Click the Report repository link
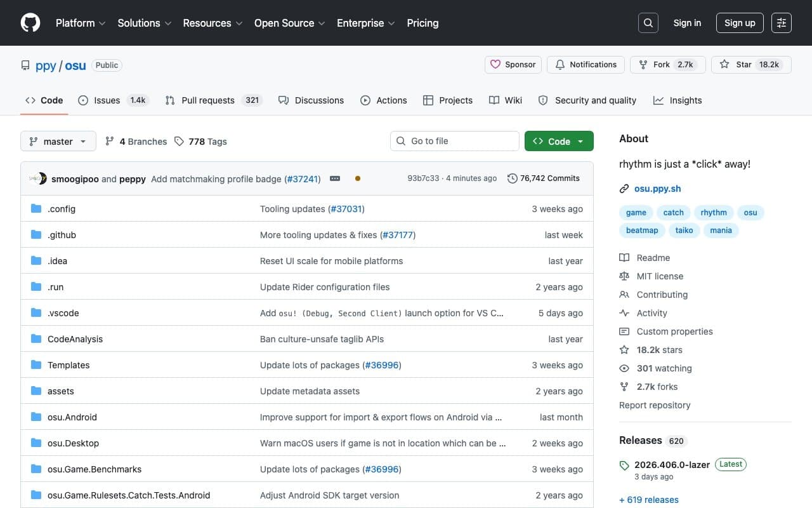Image resolution: width=812 pixels, height=508 pixels. [x=655, y=405]
